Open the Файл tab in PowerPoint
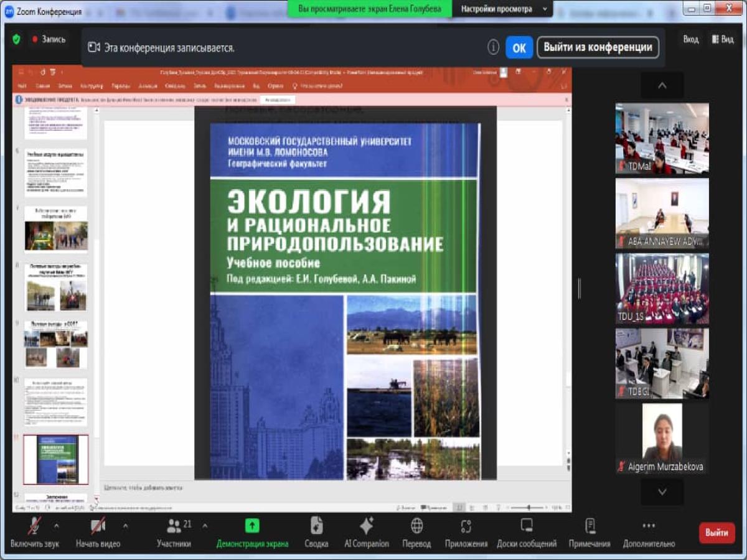Viewport: 747px width, 560px height. [x=22, y=86]
